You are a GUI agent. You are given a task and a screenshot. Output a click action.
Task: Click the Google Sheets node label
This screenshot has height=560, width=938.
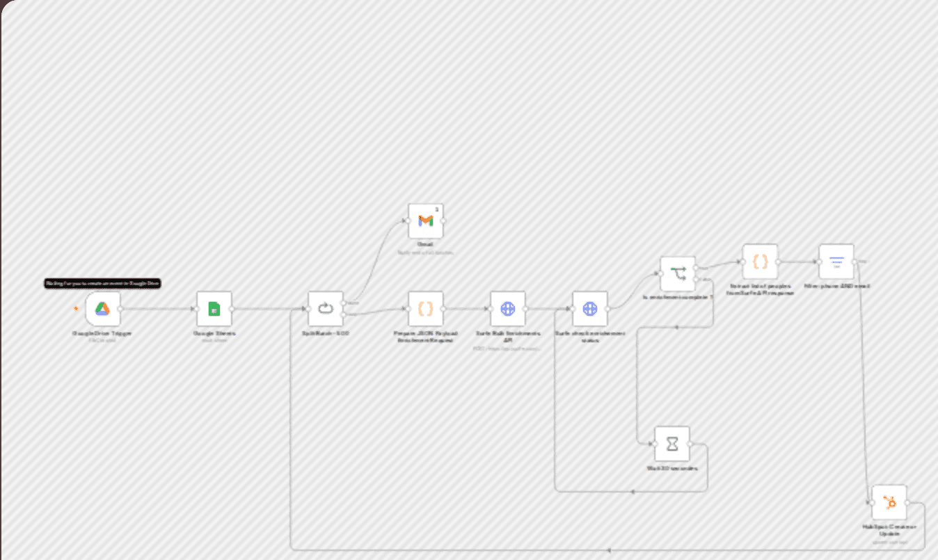pos(214,333)
